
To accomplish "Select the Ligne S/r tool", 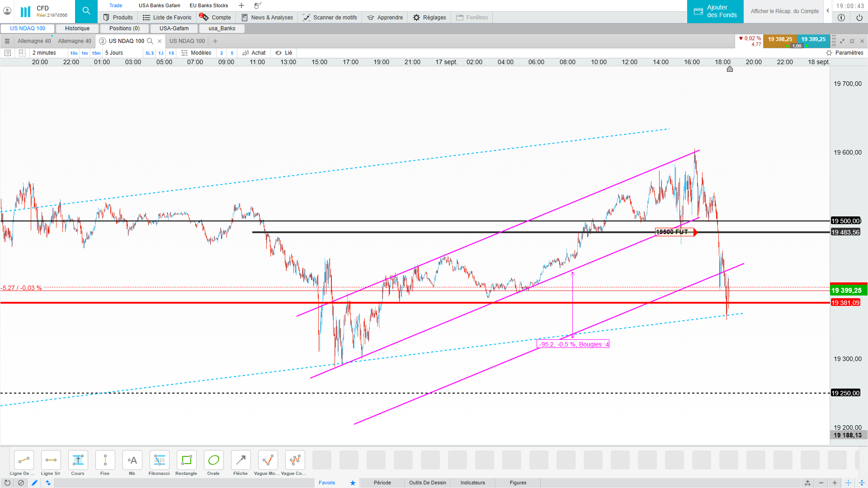I will pos(51,460).
